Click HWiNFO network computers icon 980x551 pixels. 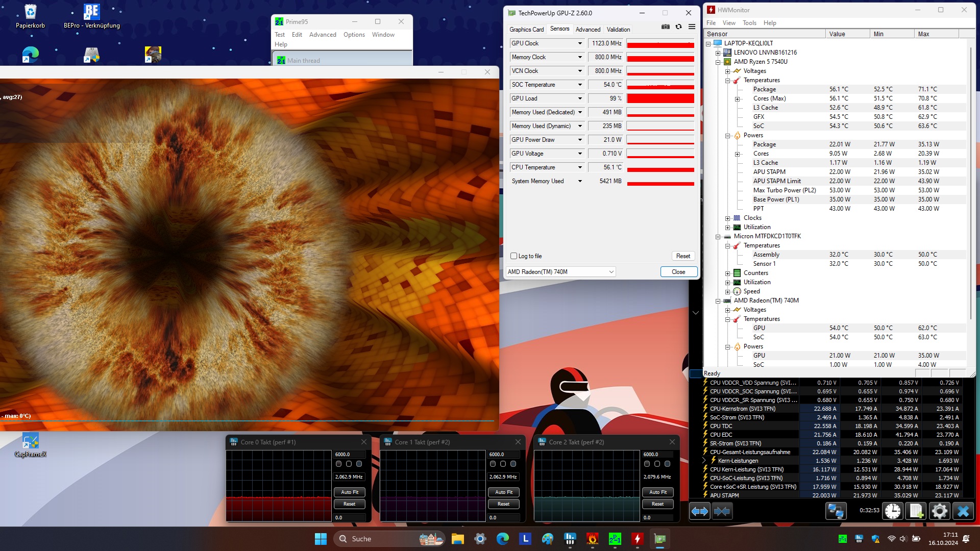pos(836,511)
